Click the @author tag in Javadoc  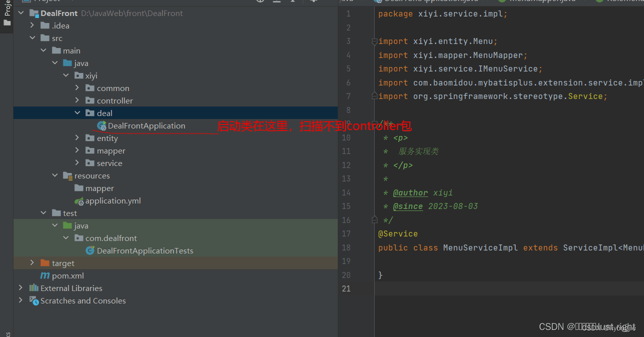(x=410, y=192)
